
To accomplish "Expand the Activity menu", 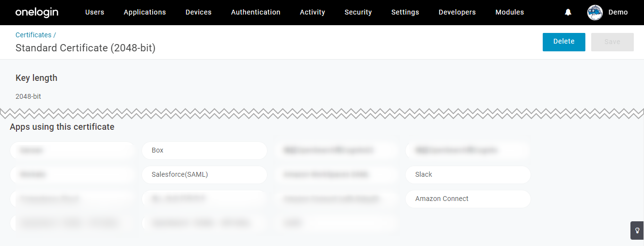I will (313, 12).
